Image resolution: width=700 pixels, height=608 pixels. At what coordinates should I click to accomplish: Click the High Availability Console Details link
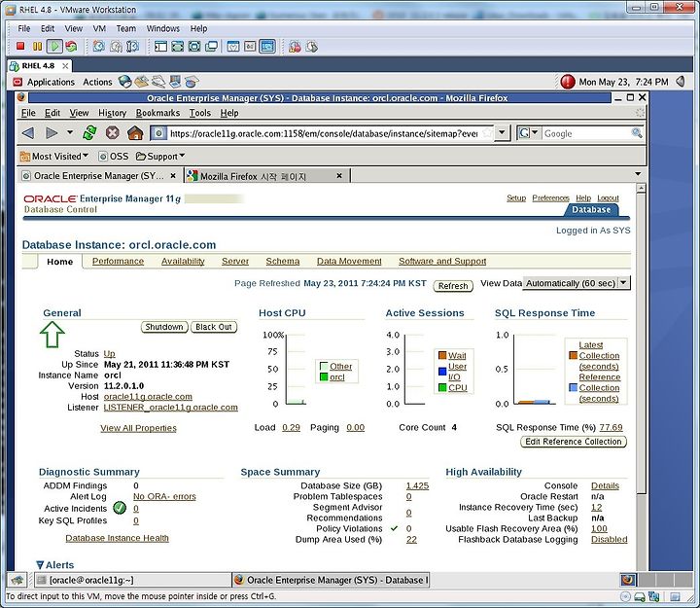tap(605, 485)
